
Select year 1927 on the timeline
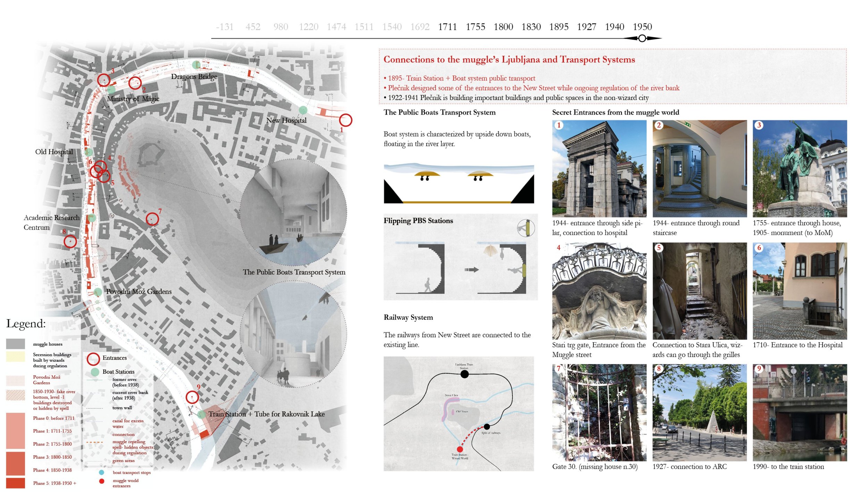pos(586,27)
